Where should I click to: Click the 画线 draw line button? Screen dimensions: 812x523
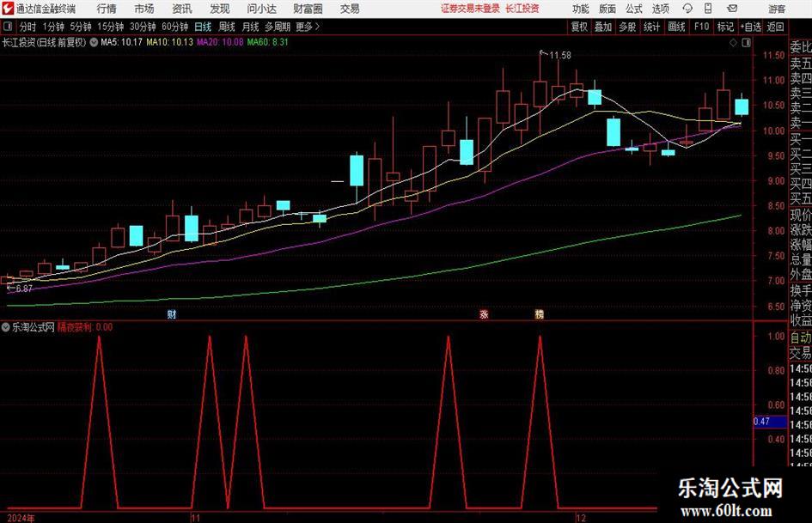(x=676, y=27)
